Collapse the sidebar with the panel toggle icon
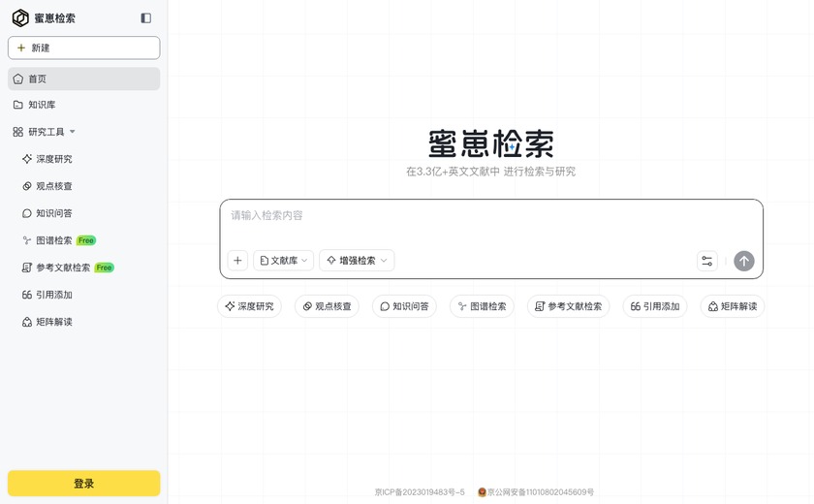This screenshot has height=504, width=814. point(146,18)
